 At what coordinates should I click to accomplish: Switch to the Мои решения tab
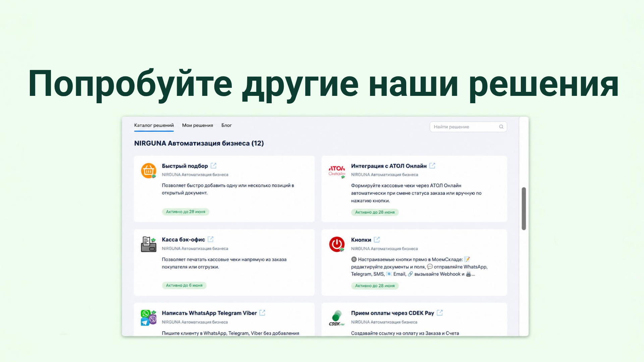pyautogui.click(x=198, y=125)
